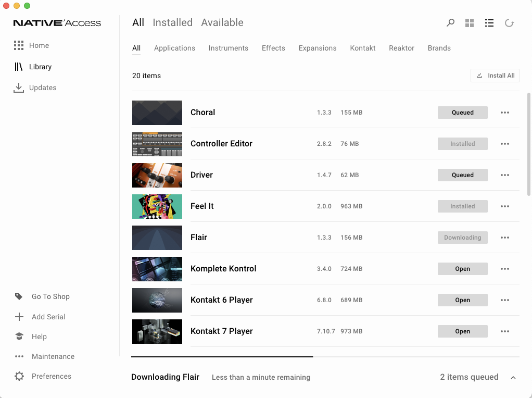
Task: Switch to grid view icon
Action: pyautogui.click(x=470, y=23)
